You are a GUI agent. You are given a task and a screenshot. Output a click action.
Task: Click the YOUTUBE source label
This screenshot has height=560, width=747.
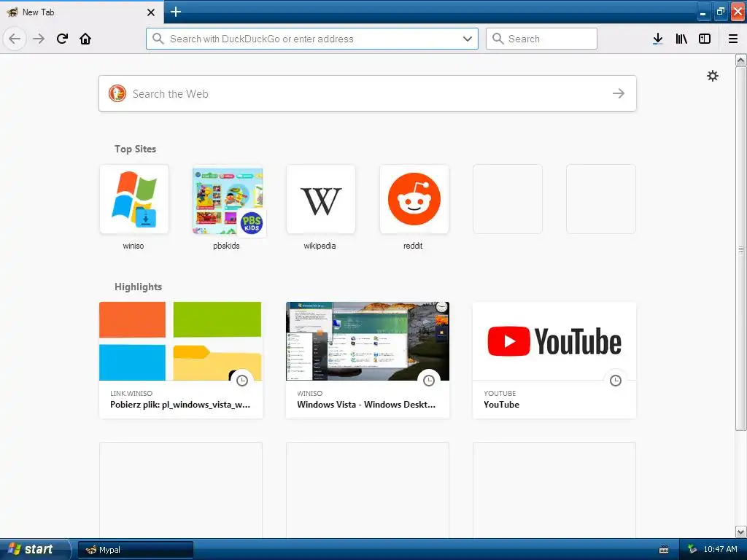coord(500,393)
